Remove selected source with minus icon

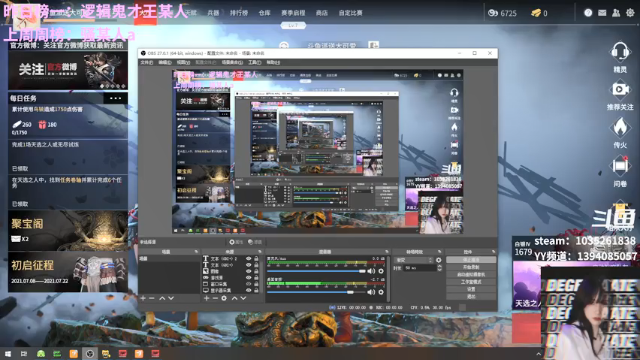point(215,298)
